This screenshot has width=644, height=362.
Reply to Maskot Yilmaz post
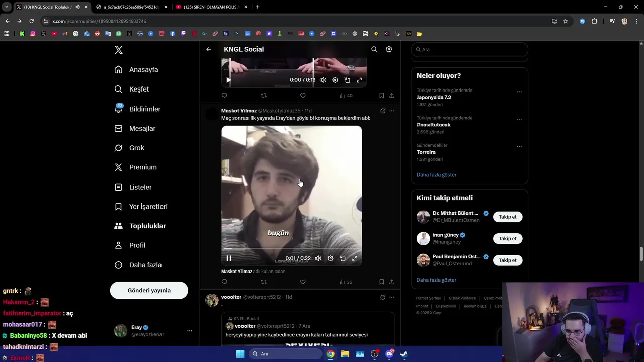point(224,282)
